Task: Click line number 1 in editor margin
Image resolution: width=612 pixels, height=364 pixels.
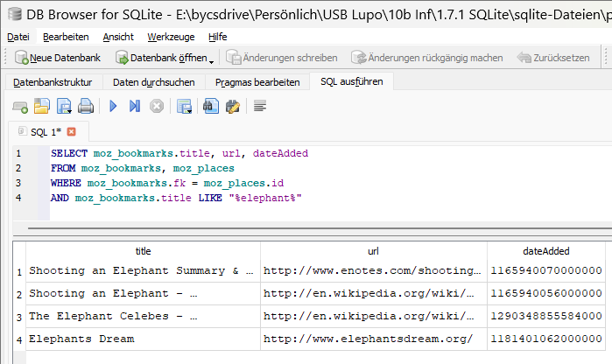Action: coord(18,153)
